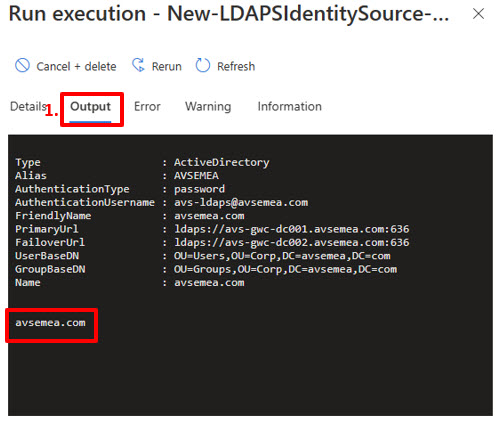
Task: Click the FriendlyName field label
Action: tap(53, 216)
